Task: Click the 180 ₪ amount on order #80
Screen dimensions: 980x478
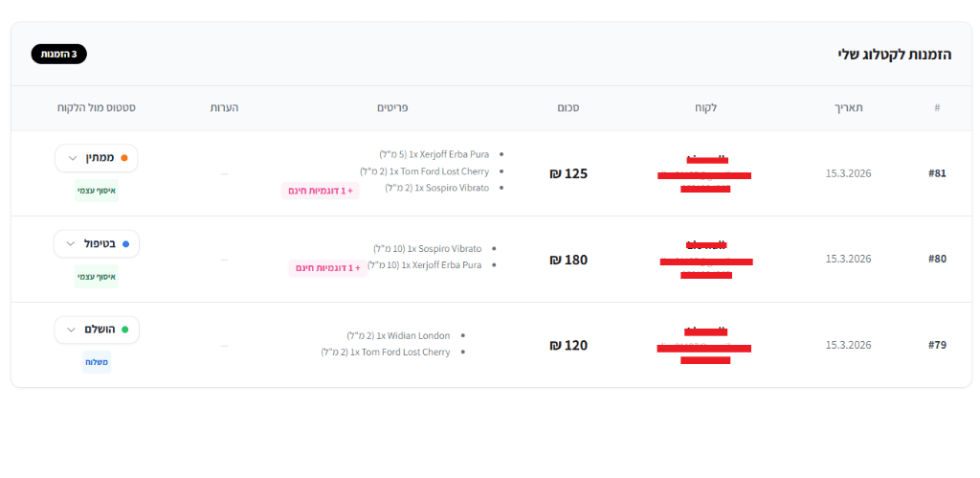Action: (568, 260)
